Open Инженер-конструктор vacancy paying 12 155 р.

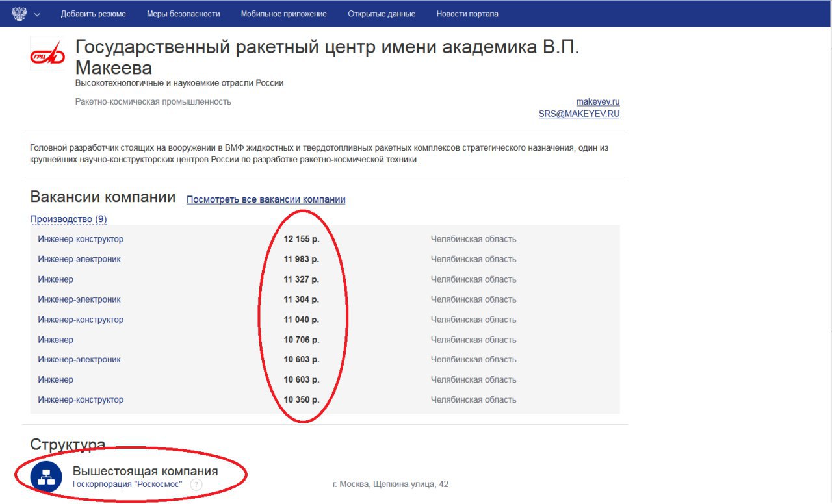click(81, 239)
